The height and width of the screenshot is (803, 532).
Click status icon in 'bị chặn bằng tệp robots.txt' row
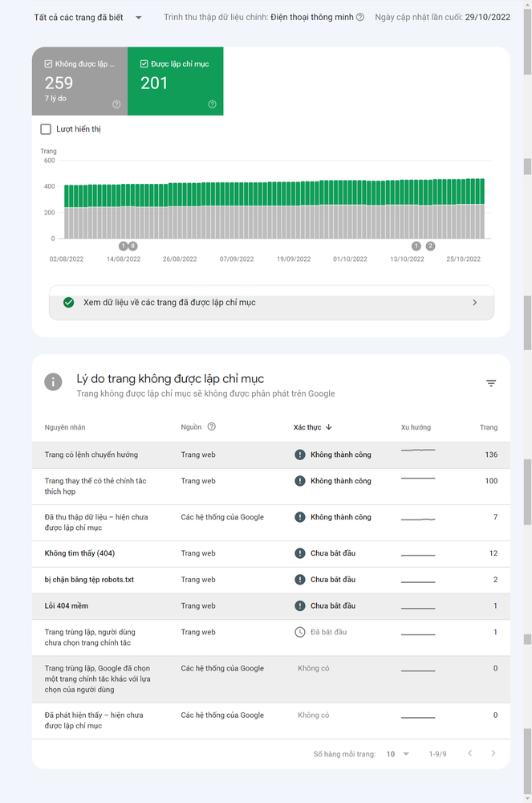click(300, 580)
